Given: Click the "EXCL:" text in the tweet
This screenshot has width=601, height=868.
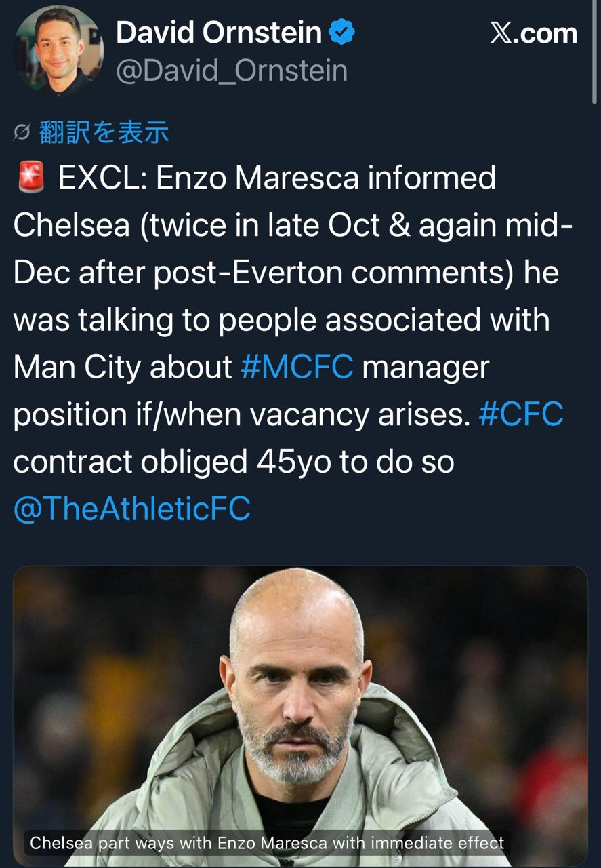Looking at the screenshot, I should pos(102,178).
